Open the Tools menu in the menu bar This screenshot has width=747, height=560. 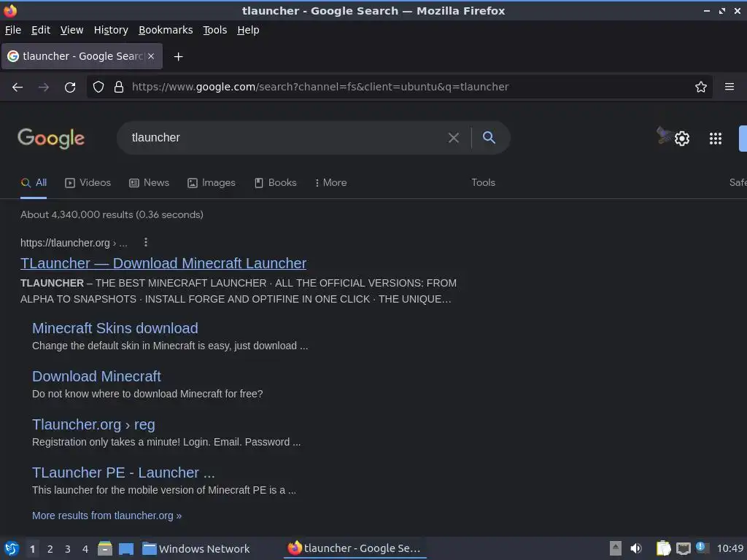215,30
